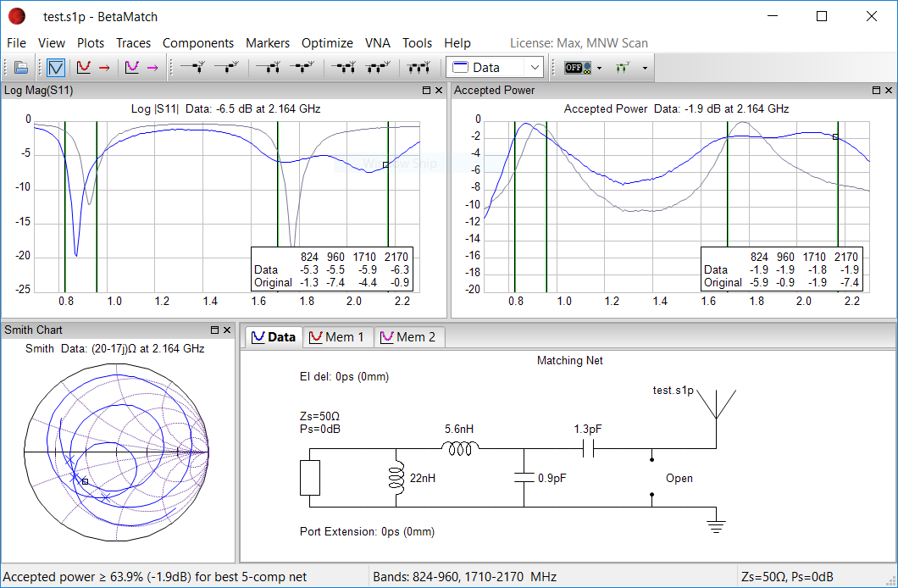Image resolution: width=898 pixels, height=588 pixels.
Task: Click the open file icon in toolbar
Action: (x=21, y=68)
